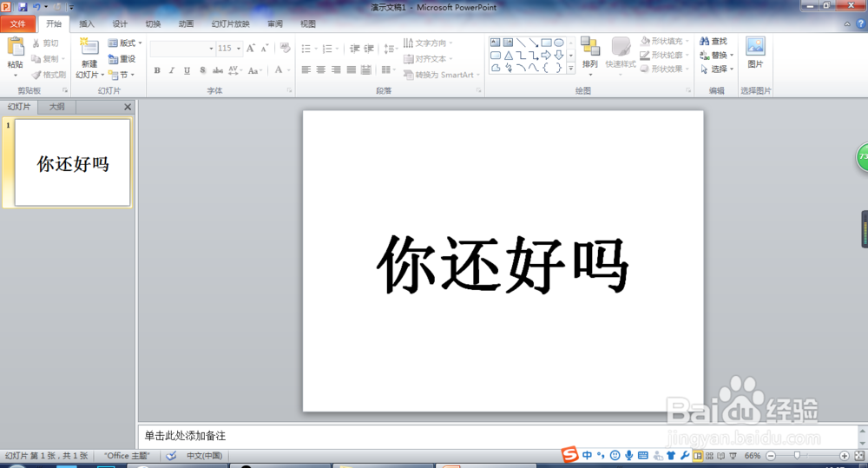Switch to the Slide Show (幻灯片放映) tab

coord(230,23)
